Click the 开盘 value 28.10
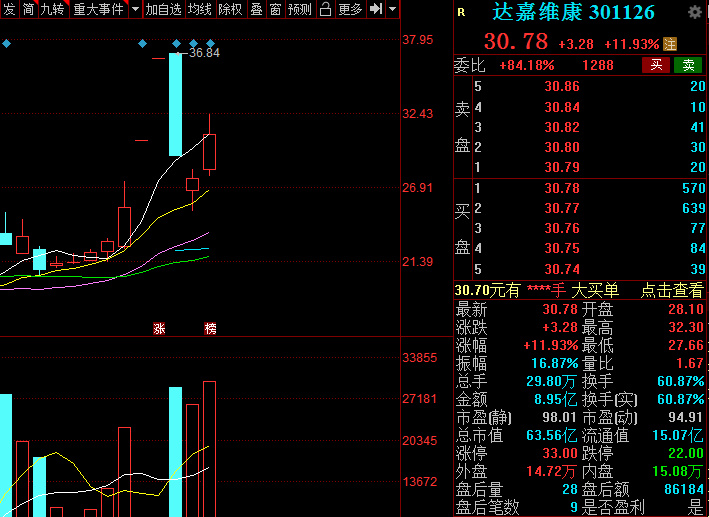Screen dimensions: 709x517 (686, 309)
